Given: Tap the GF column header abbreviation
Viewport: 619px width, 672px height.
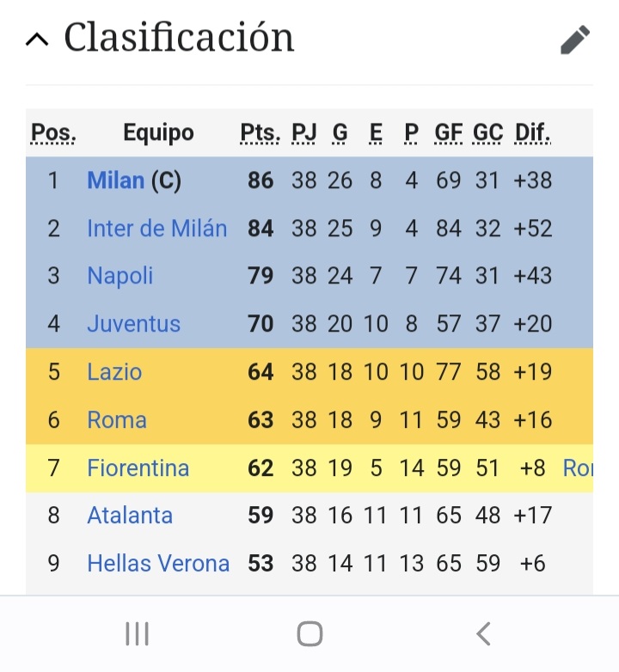Looking at the screenshot, I should coord(449,132).
